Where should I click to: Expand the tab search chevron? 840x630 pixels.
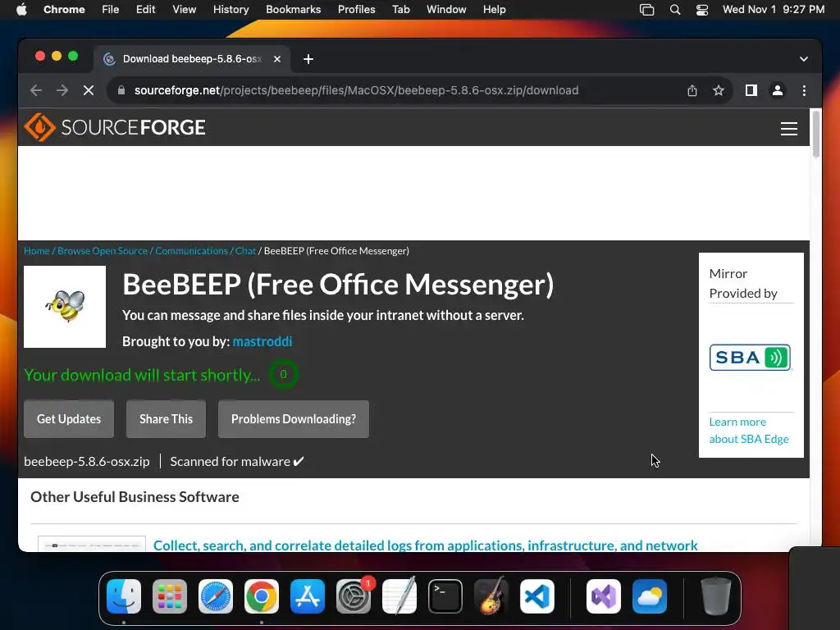click(803, 59)
